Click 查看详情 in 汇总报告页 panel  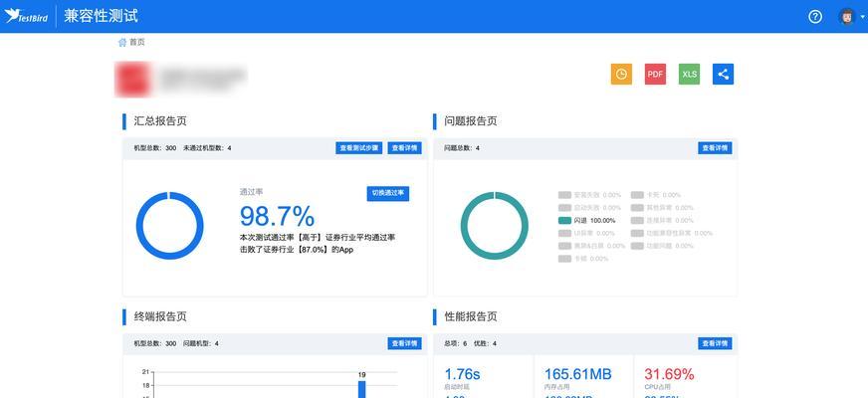coord(405,148)
